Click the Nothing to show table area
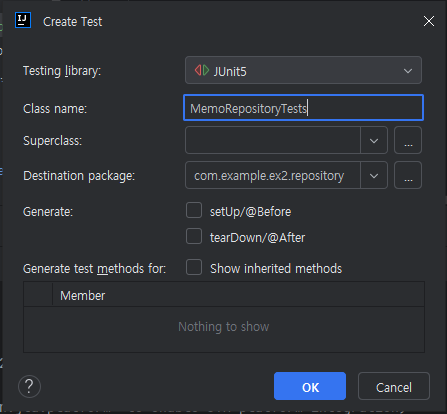 point(224,327)
